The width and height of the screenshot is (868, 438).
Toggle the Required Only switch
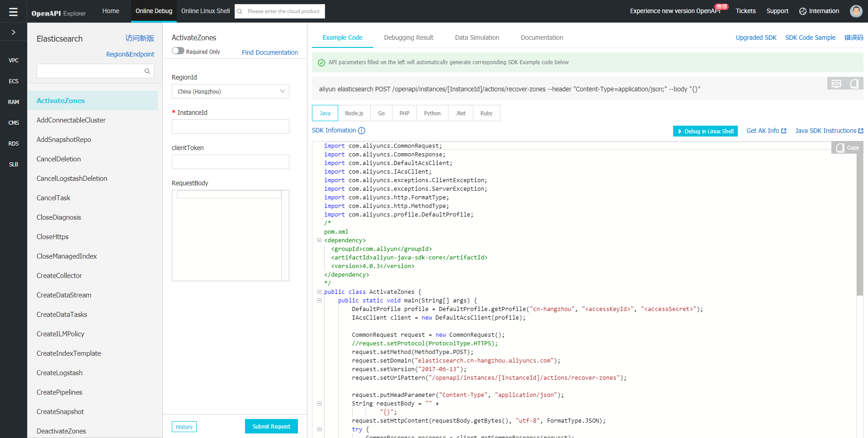tap(178, 51)
